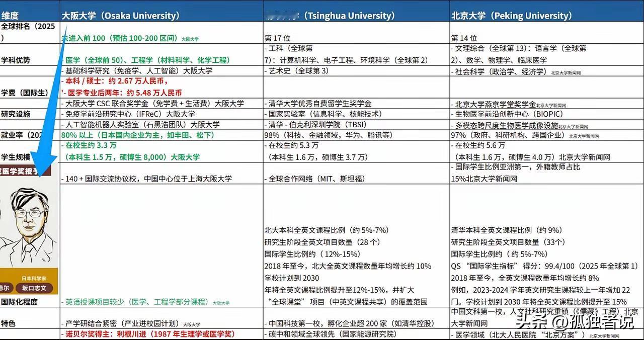
Task: Click '中国文科第一校' text
Action: tap(476, 312)
